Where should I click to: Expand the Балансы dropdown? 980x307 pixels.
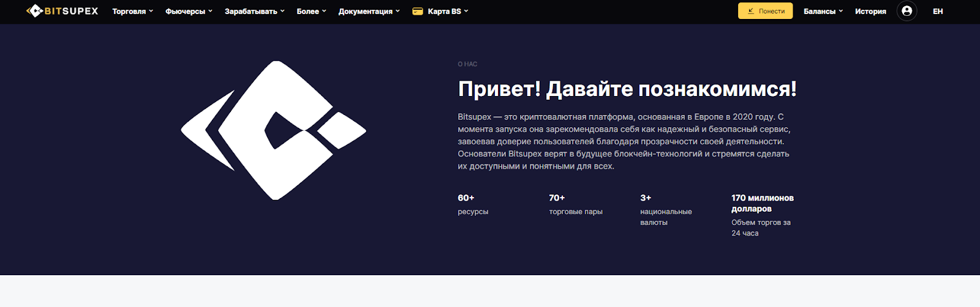(823, 11)
